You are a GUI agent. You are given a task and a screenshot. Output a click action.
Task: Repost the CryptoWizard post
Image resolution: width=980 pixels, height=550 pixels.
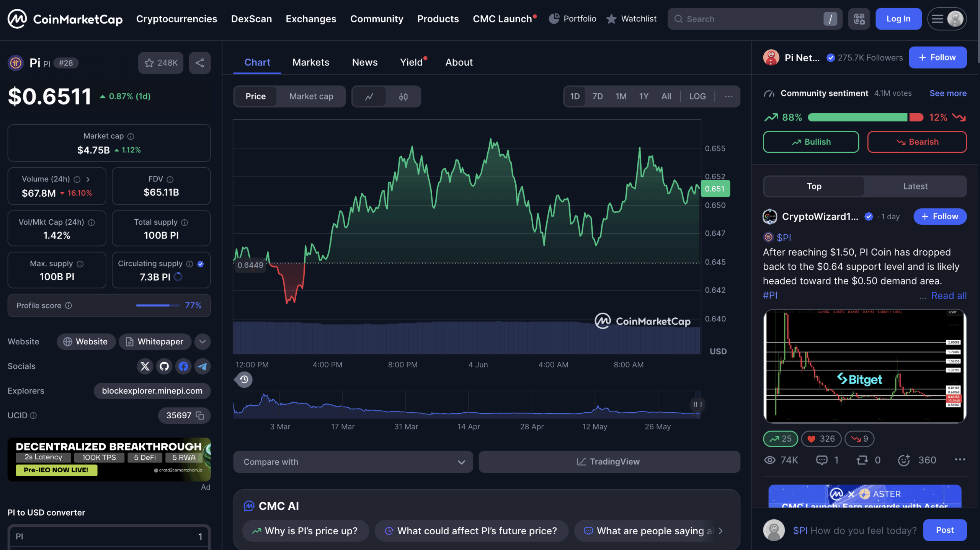coord(862,460)
